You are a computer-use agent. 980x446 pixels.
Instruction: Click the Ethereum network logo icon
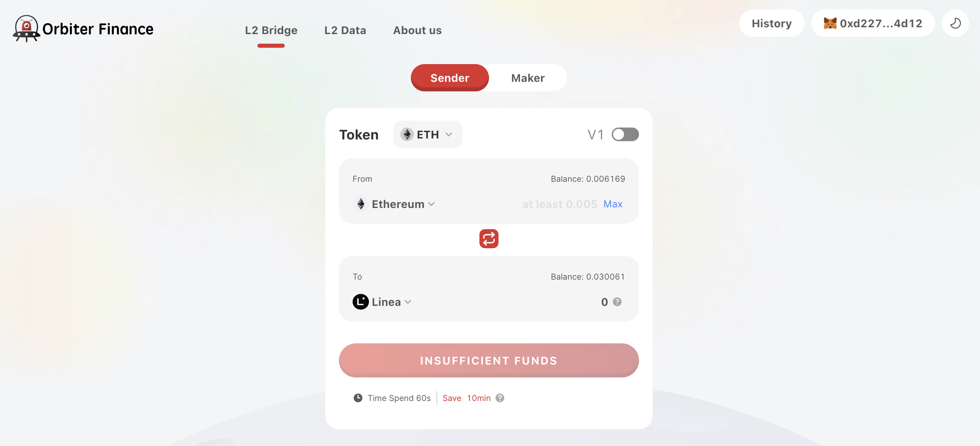(361, 203)
